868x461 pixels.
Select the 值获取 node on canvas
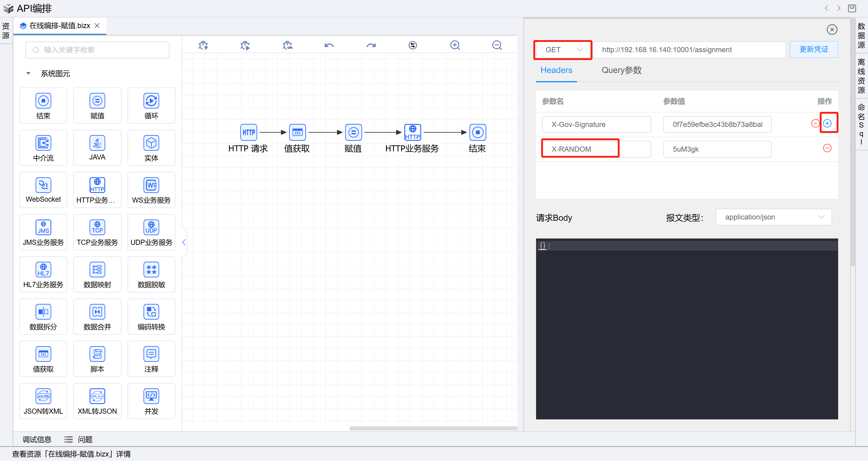coord(297,132)
